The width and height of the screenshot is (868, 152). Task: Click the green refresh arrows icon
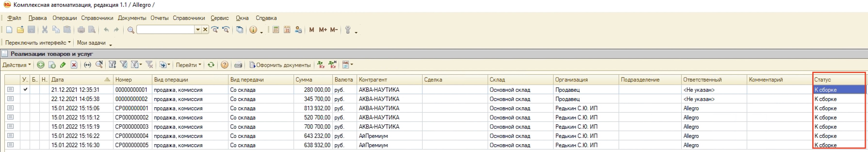(211, 65)
